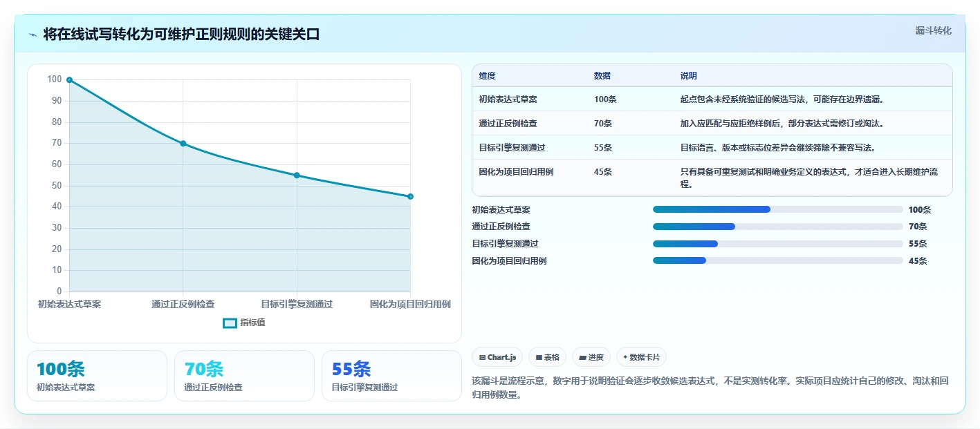
Task: Click the 通过正反例检查 label on the chart x-axis
Action: coord(183,304)
